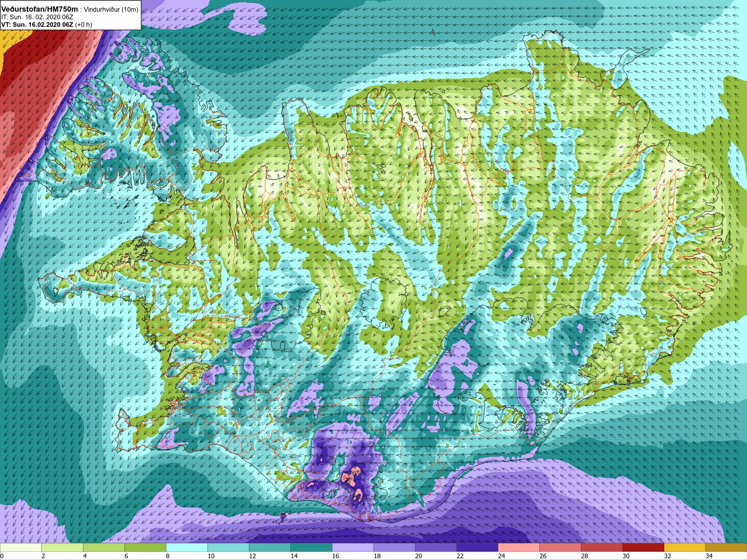Select the 22–24 dark purple legend swatch
The image size is (747, 560).
pyautogui.click(x=477, y=548)
